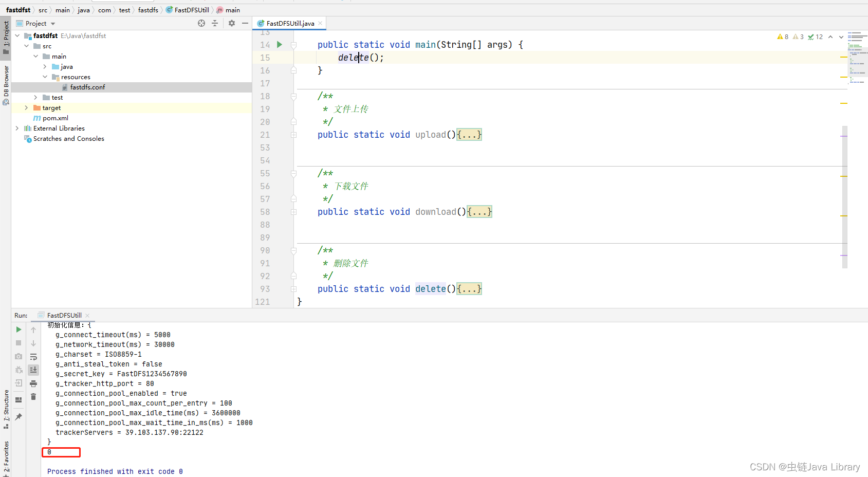Click the main method breadcrumb

click(228, 10)
